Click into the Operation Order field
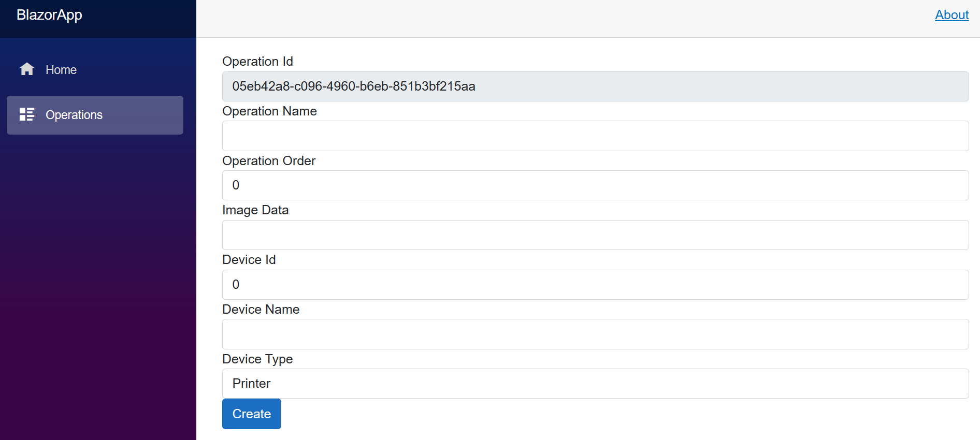This screenshot has height=440, width=980. click(595, 185)
